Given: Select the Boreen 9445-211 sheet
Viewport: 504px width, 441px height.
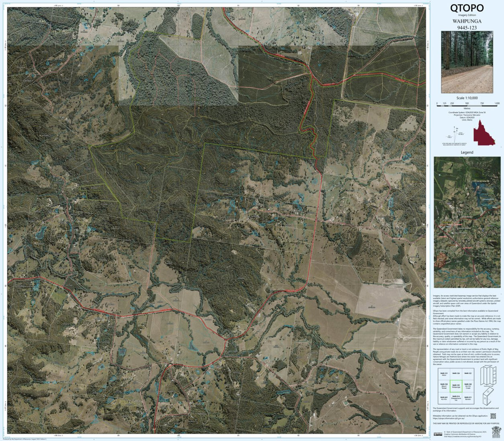Looking at the screenshot, I should coord(468,398).
